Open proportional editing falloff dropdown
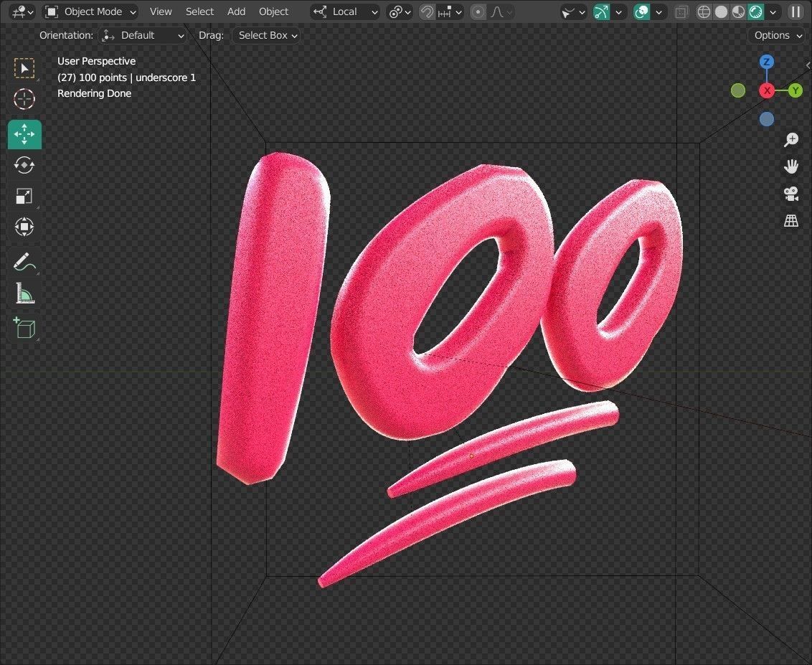Image resolution: width=812 pixels, height=665 pixels. (x=501, y=12)
